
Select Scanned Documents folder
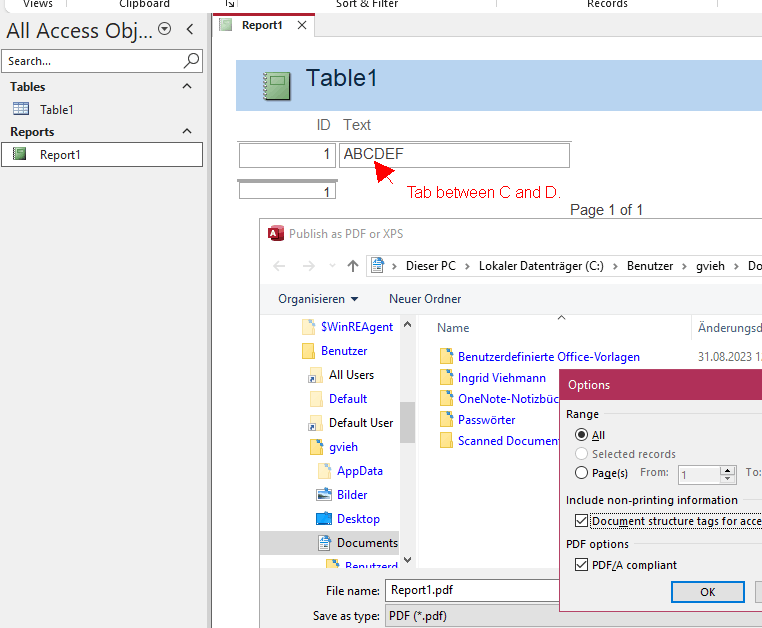click(499, 440)
